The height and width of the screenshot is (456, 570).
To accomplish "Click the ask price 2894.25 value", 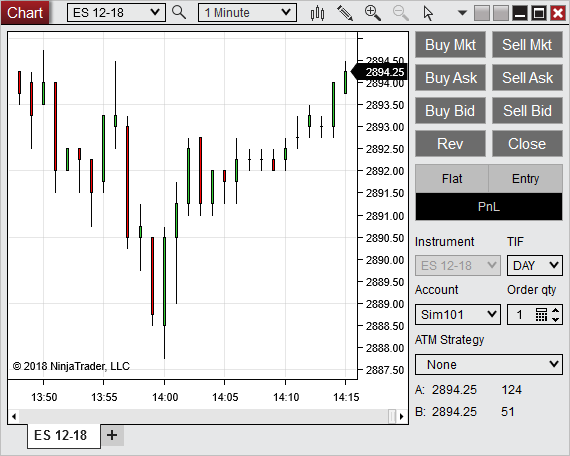I will pos(454,390).
